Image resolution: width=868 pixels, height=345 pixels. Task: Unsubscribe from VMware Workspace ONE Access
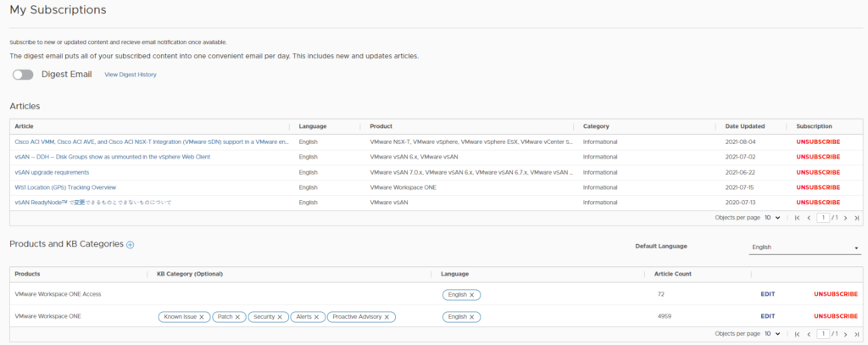[836, 295]
